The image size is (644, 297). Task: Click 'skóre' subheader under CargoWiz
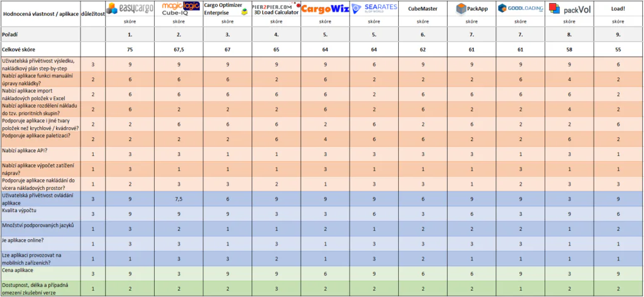point(325,21)
